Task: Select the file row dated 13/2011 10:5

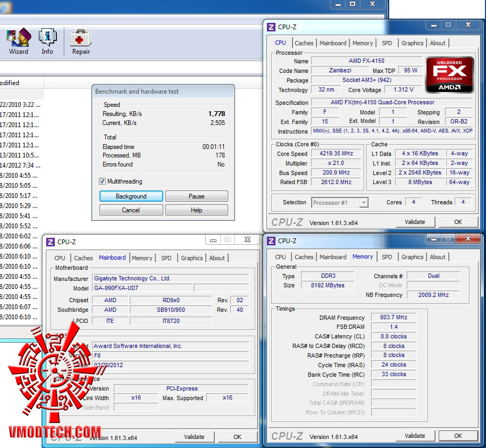Action: tap(20, 155)
